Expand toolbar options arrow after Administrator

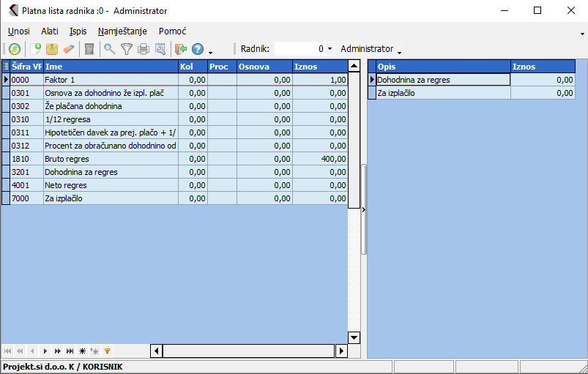click(x=399, y=52)
